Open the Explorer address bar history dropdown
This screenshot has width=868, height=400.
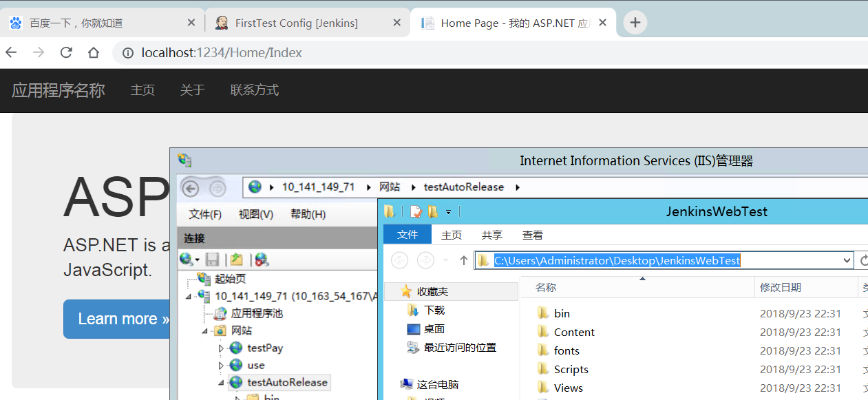[847, 260]
